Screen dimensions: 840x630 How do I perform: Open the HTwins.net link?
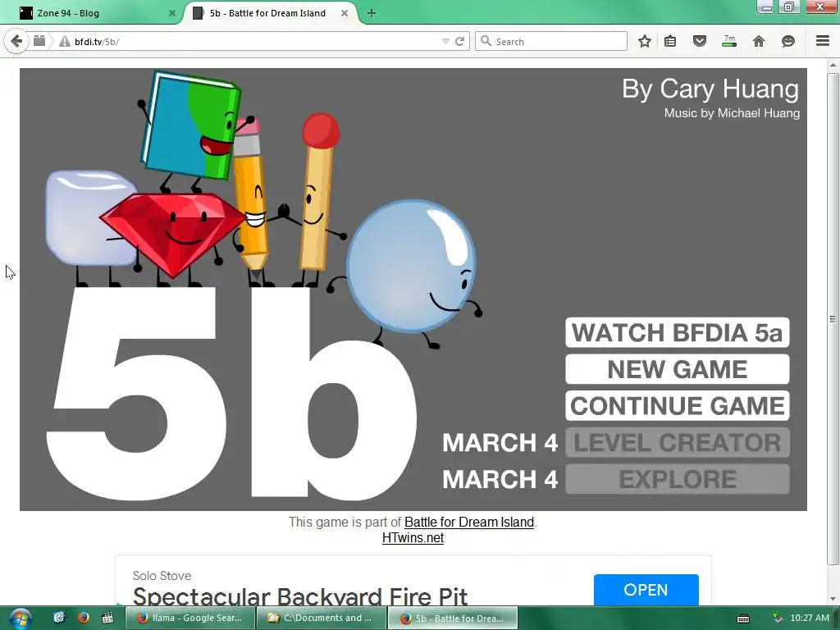pos(413,537)
